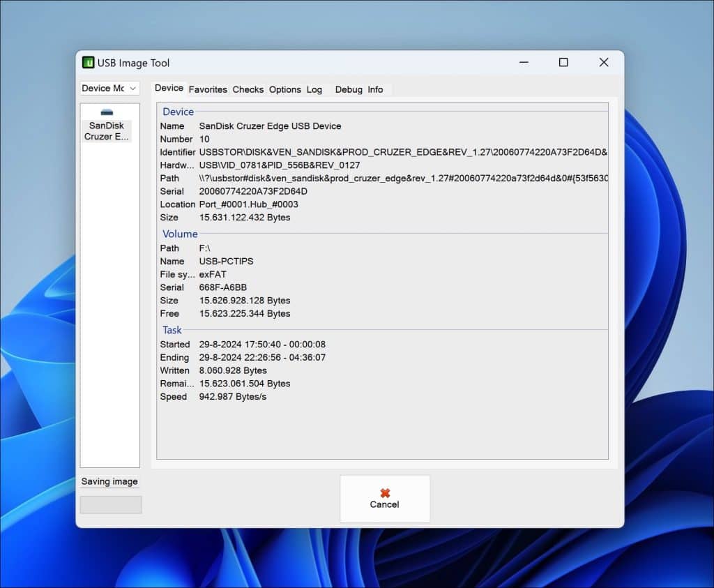This screenshot has height=588, width=714.
Task: Open the Checks tab
Action: pyautogui.click(x=248, y=90)
